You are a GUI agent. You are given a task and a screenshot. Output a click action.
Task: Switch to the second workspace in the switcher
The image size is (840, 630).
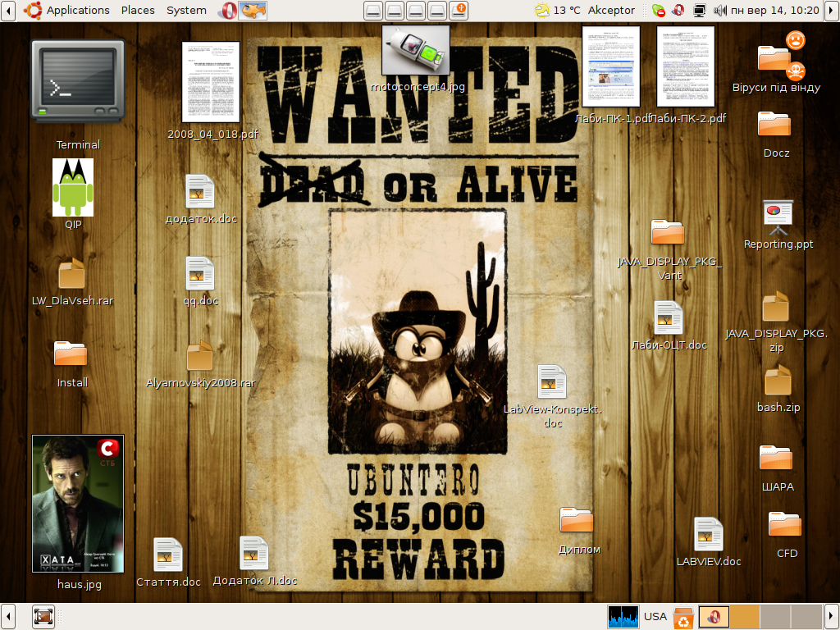(745, 617)
